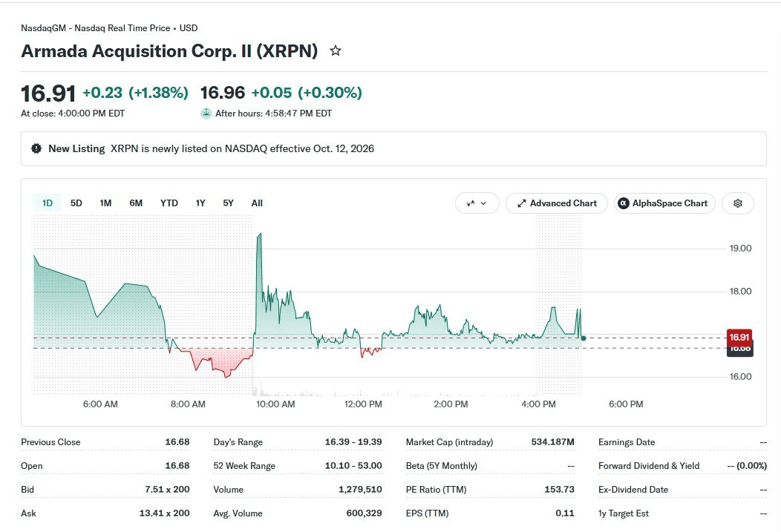Open the Advanced Chart button

coord(557,203)
